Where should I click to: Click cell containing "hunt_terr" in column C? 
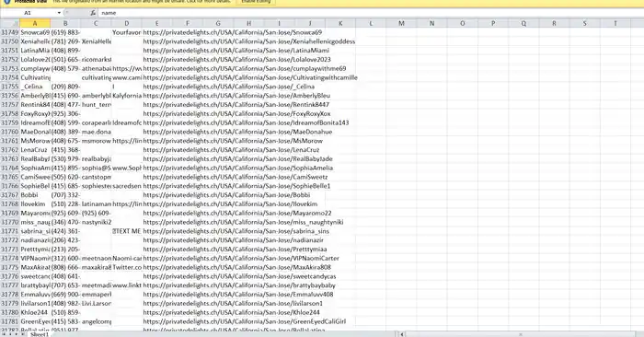tap(96, 104)
